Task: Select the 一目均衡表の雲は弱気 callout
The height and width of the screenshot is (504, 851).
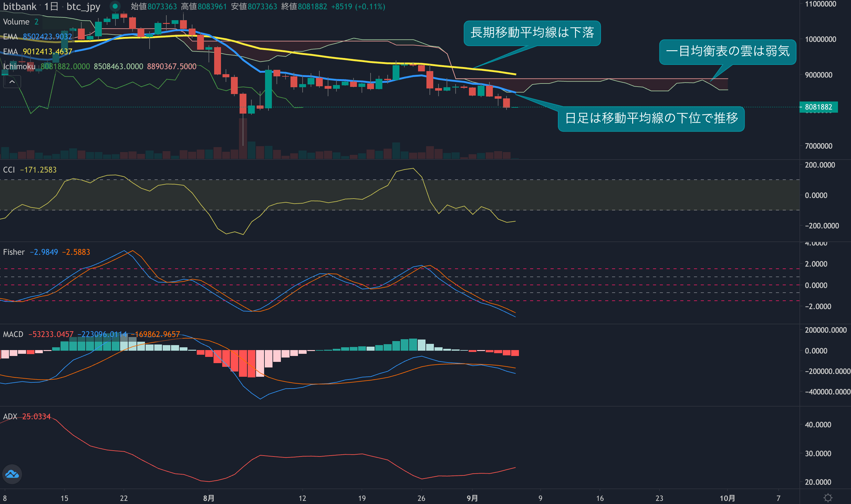Action: click(727, 51)
